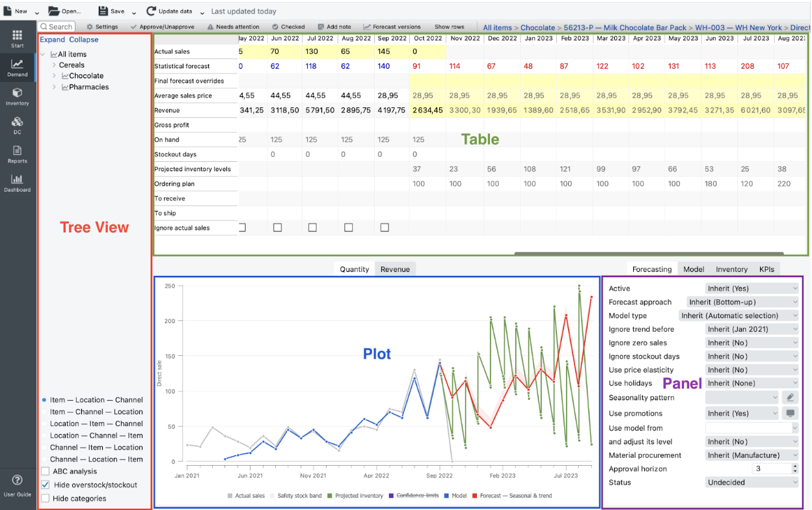Uncheck Hide overstock/stockout checkbox
Image resolution: width=812 pixels, height=510 pixels.
(45, 485)
